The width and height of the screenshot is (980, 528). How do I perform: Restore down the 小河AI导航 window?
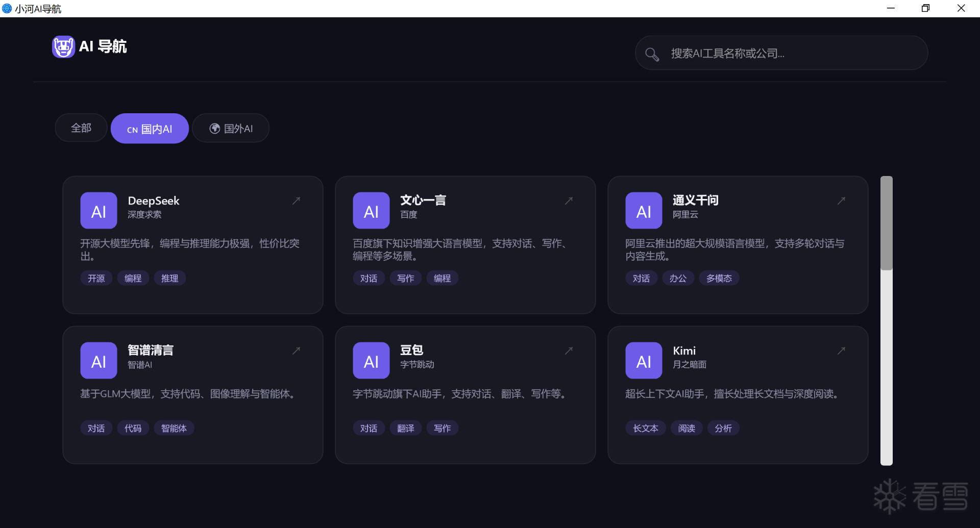pyautogui.click(x=925, y=8)
